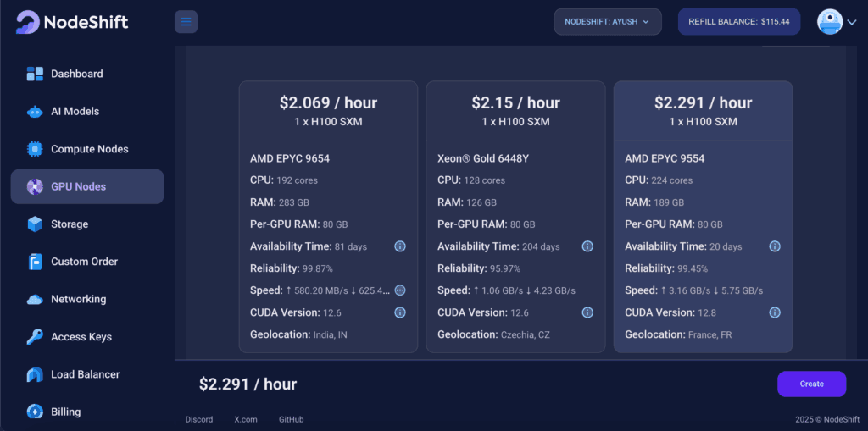Click the RAM 283 GB value
The height and width of the screenshot is (431, 868).
coord(294,202)
